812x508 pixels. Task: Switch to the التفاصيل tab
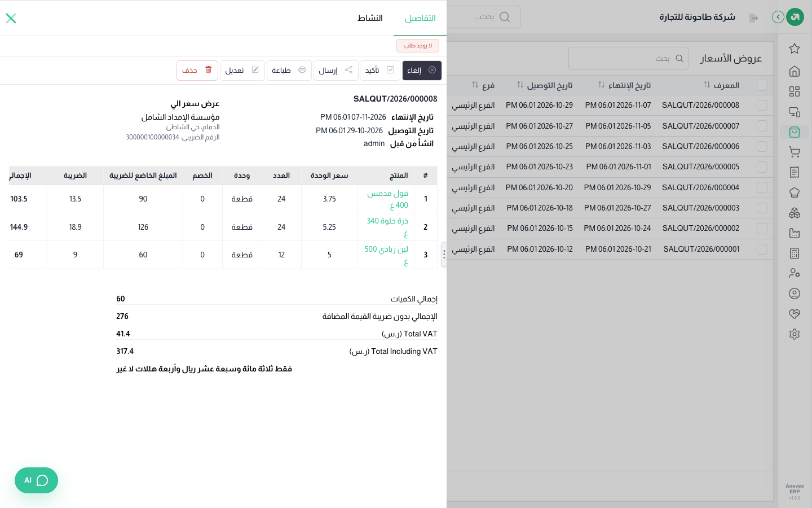tap(420, 18)
